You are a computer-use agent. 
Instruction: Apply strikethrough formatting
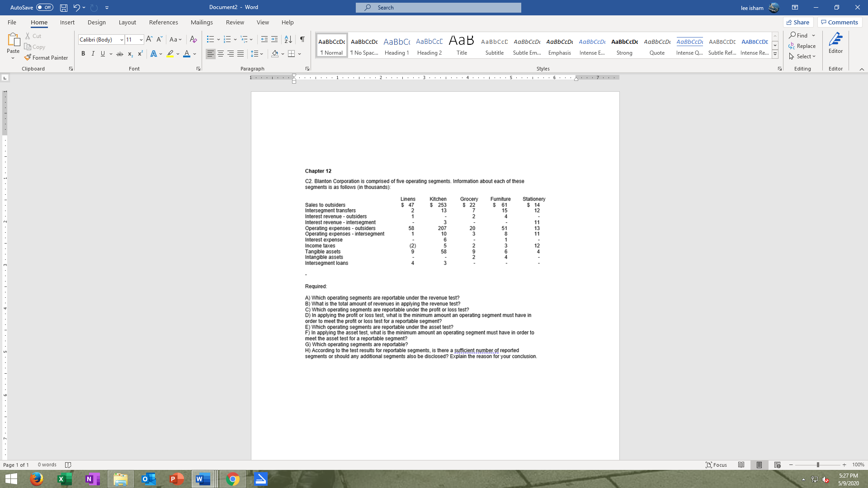[x=119, y=54]
